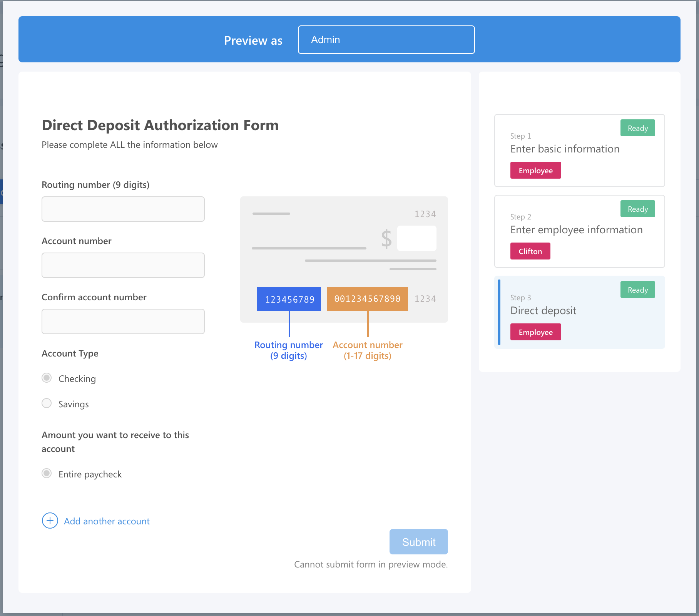Click the Employee tag under Step 3
Screen dimensions: 699x616
point(535,332)
